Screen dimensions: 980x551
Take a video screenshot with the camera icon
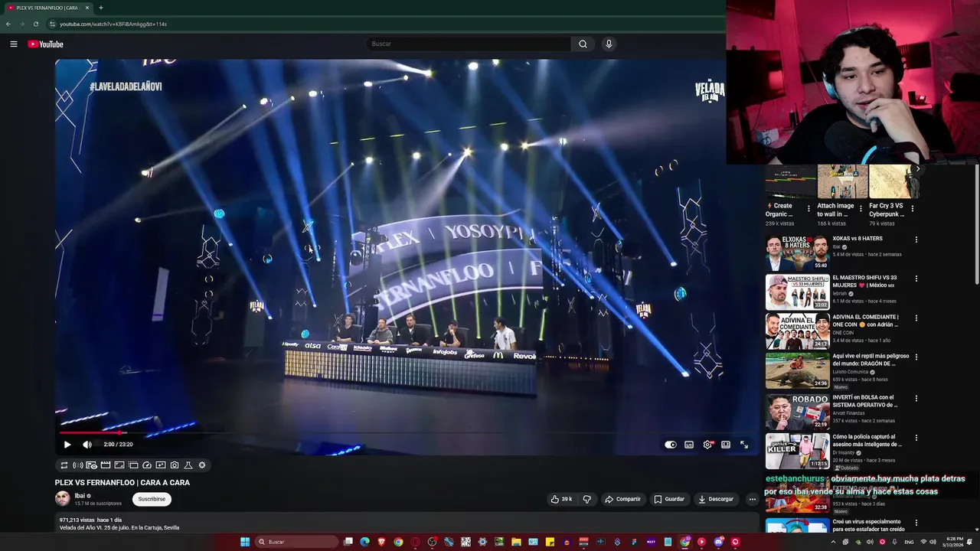[175, 465]
